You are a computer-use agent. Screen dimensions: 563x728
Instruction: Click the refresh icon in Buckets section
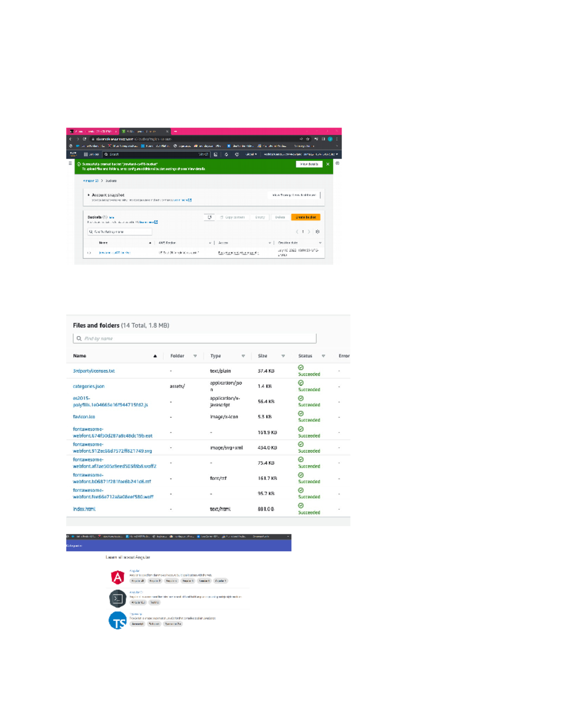click(x=209, y=217)
